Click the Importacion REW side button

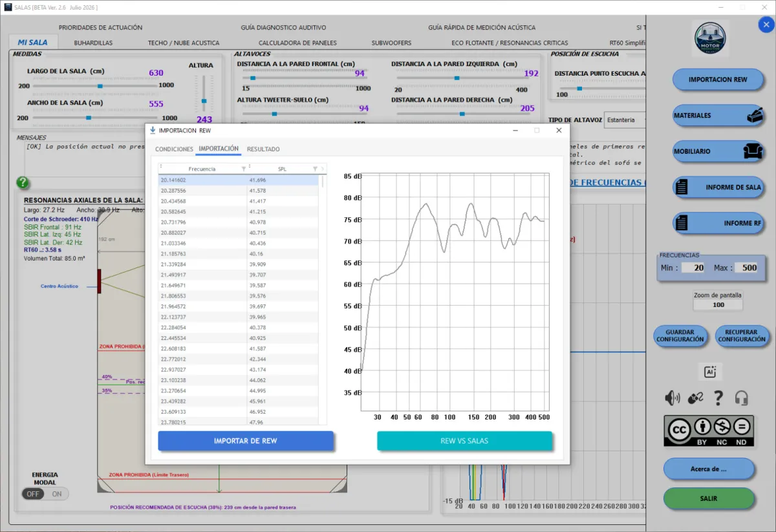pos(718,80)
